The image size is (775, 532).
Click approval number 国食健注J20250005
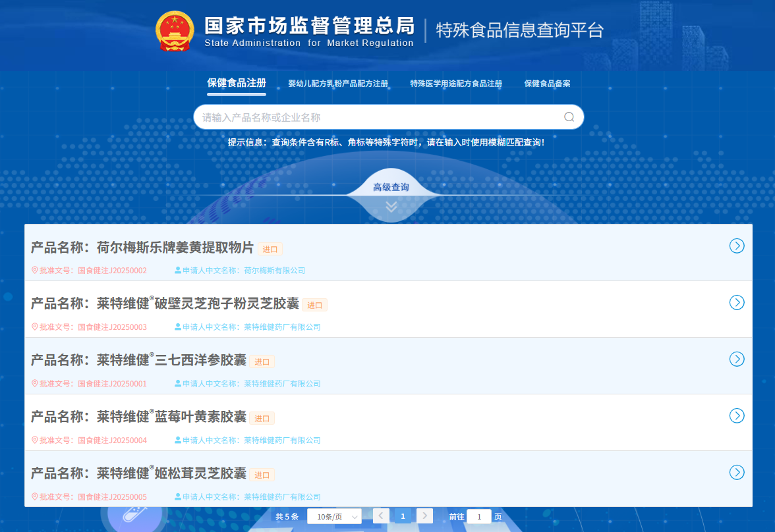pyautogui.click(x=112, y=496)
